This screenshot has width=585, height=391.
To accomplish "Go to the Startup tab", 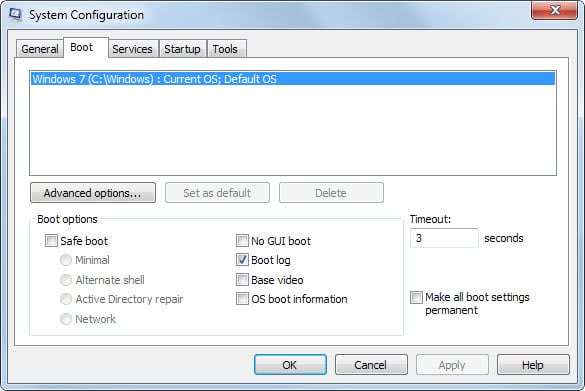I will tap(182, 49).
